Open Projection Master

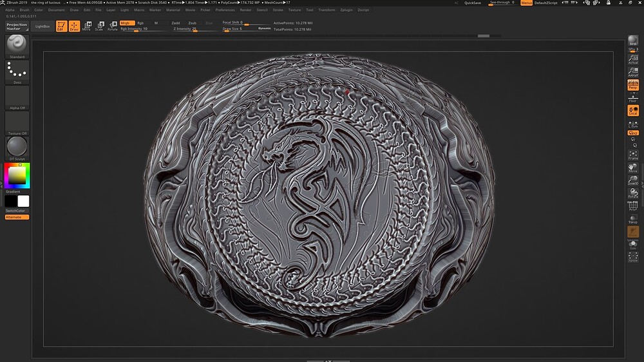pyautogui.click(x=17, y=26)
